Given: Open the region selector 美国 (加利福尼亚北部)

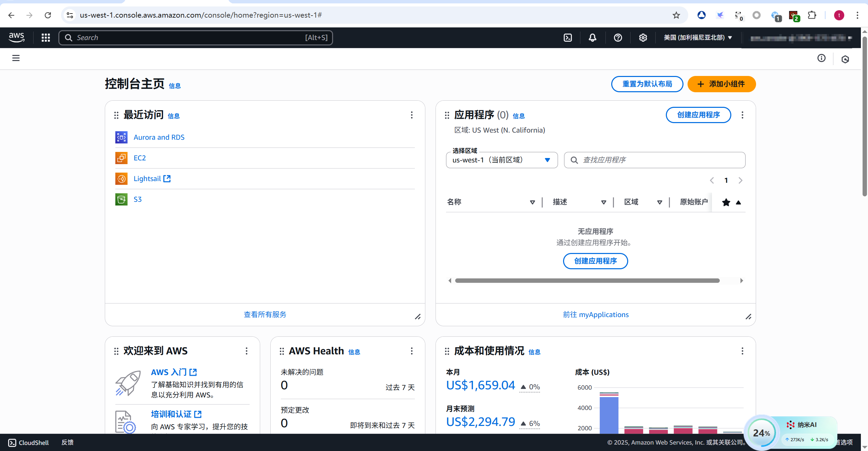Looking at the screenshot, I should pyautogui.click(x=698, y=37).
